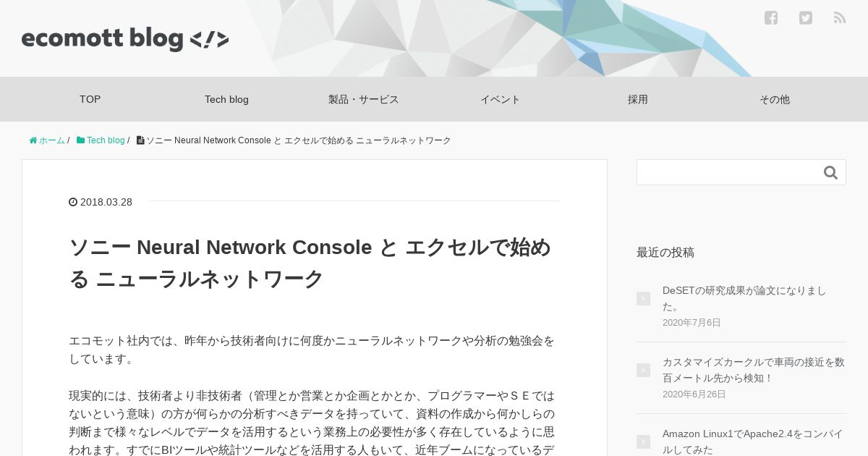Select the 採用 menu item
Image resolution: width=868 pixels, height=456 pixels.
pyautogui.click(x=638, y=99)
